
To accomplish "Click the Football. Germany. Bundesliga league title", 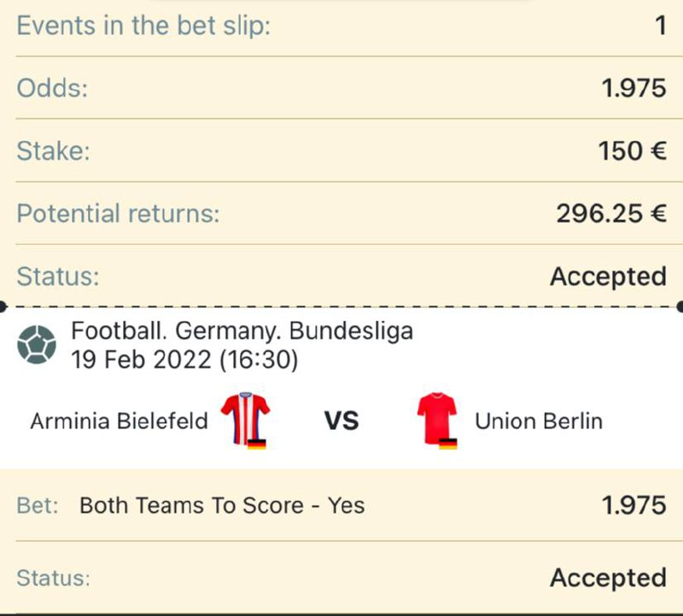I will [242, 331].
